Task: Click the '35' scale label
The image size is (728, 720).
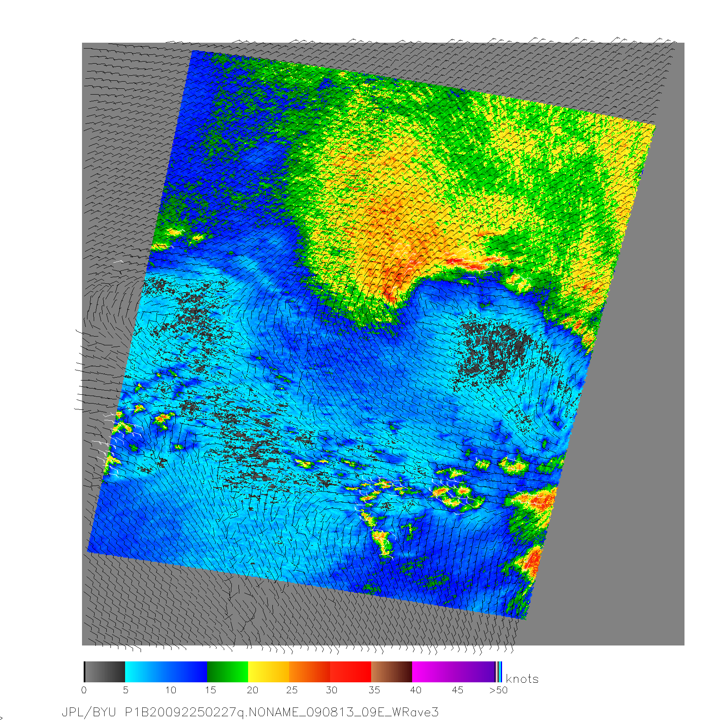Action: 374,690
